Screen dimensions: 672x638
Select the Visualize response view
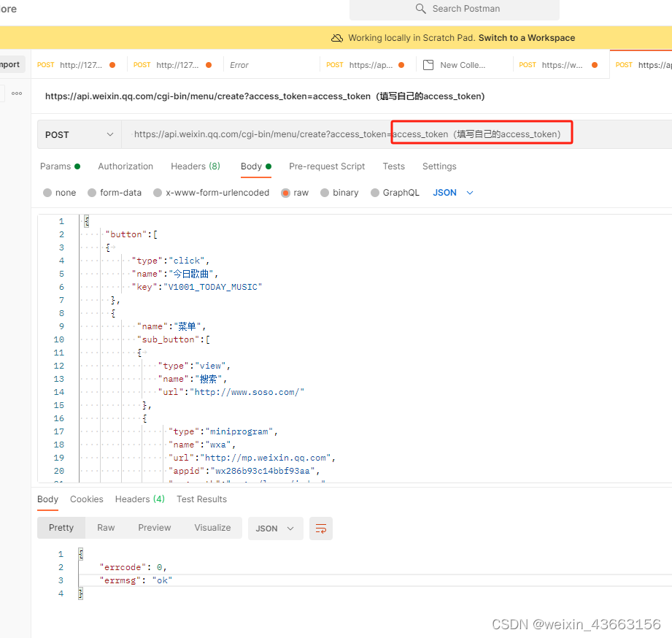pos(212,528)
